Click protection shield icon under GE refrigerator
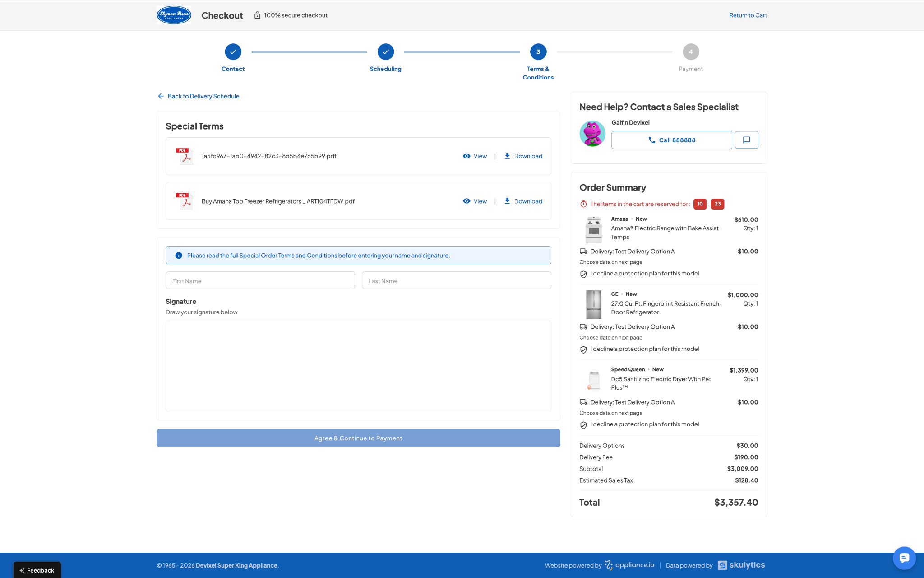 tap(583, 350)
